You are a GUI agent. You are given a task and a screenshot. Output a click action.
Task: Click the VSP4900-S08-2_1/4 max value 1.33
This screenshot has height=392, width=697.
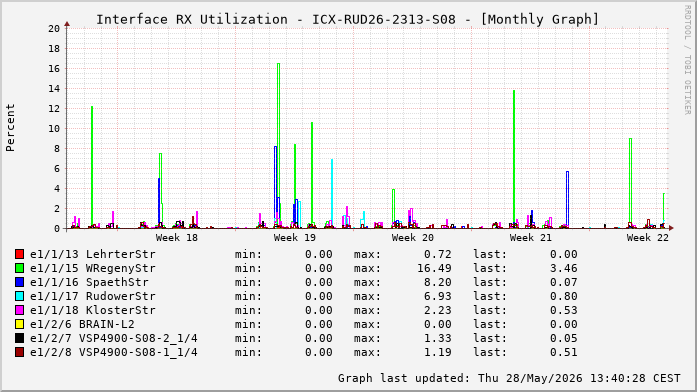438,338
